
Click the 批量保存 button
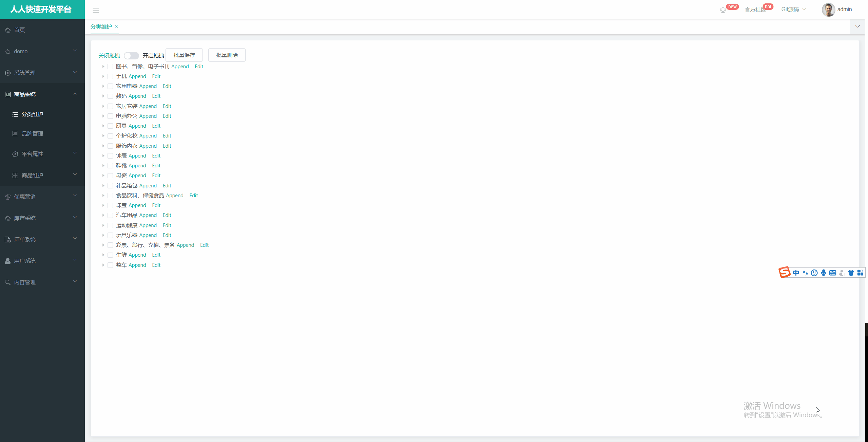tap(184, 55)
